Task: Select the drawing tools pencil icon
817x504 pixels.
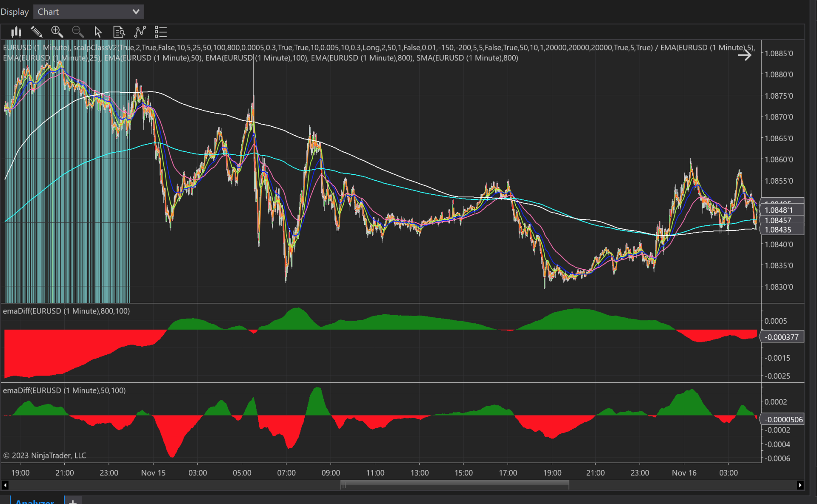Action: click(x=37, y=32)
